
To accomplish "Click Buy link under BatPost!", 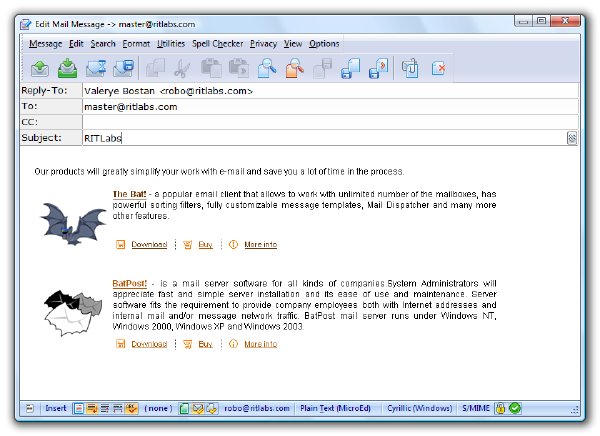I will [205, 344].
